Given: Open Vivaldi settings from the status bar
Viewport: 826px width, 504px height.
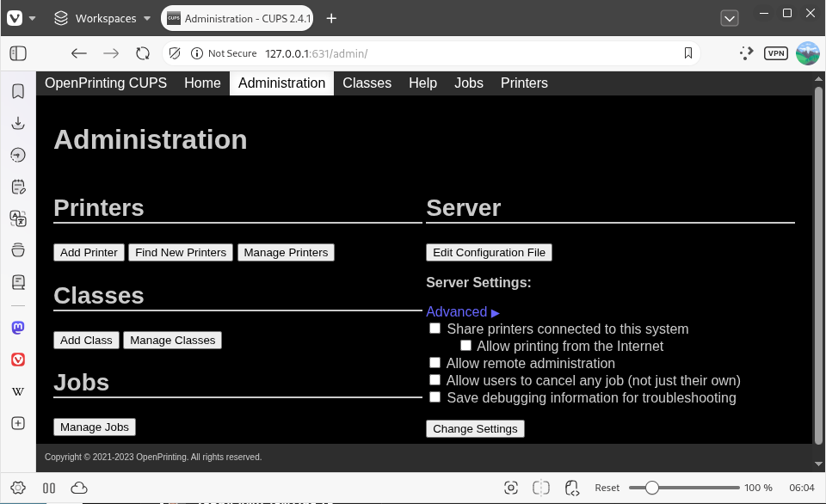Looking at the screenshot, I should [x=19, y=488].
